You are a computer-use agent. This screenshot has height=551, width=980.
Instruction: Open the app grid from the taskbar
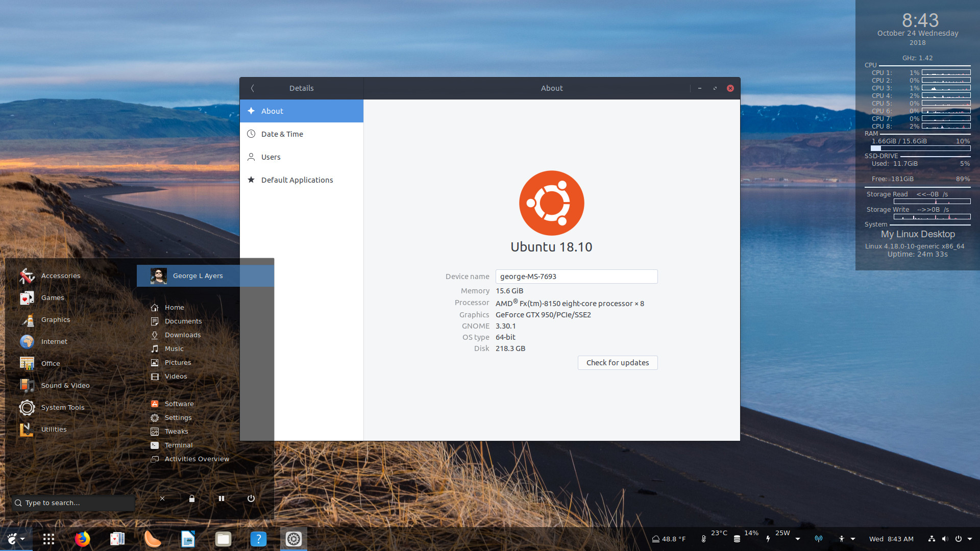(x=48, y=539)
